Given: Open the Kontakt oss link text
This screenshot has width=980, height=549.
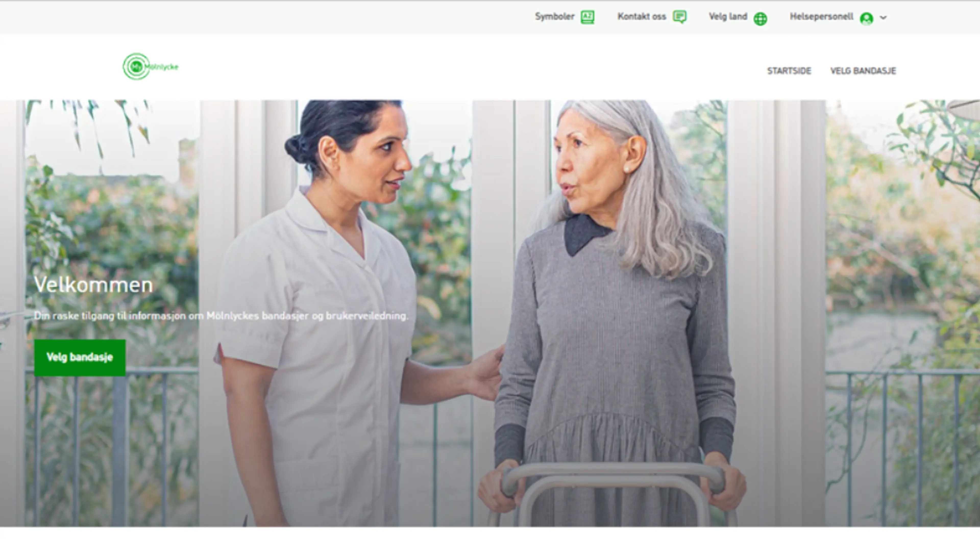Looking at the screenshot, I should (x=641, y=17).
